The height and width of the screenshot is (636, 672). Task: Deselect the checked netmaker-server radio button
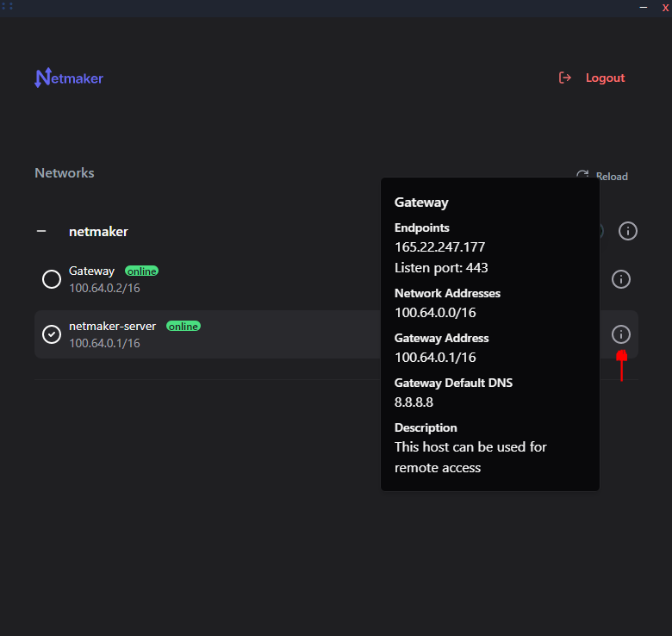52,334
